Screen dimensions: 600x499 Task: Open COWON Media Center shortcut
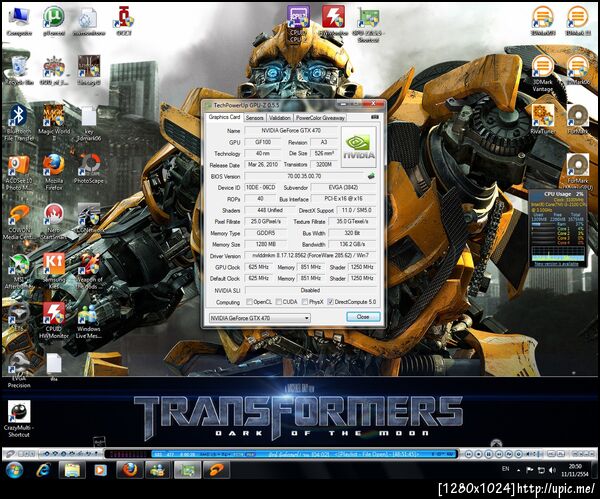17,222
